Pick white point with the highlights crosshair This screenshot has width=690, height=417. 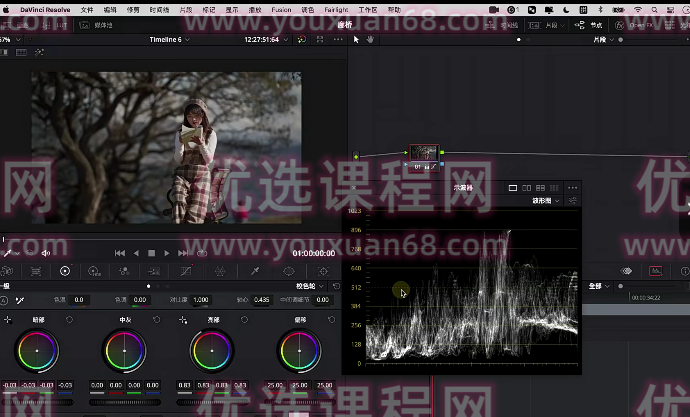click(183, 320)
